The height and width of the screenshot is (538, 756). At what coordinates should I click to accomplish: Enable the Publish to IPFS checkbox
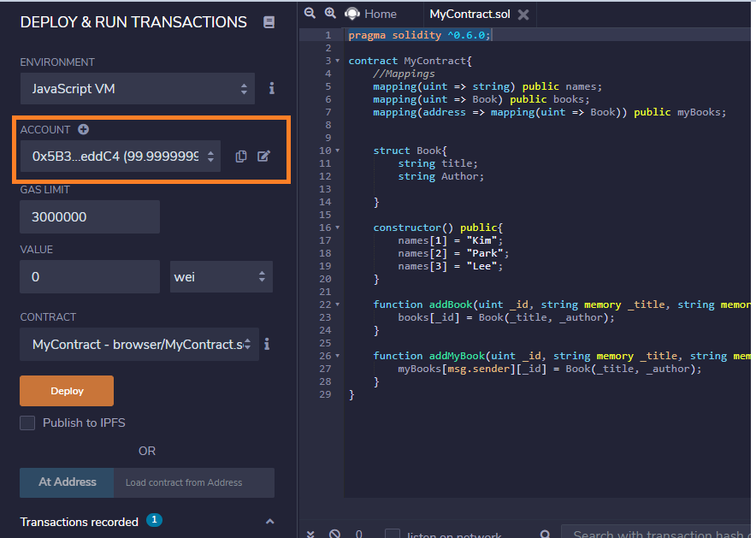tap(27, 423)
